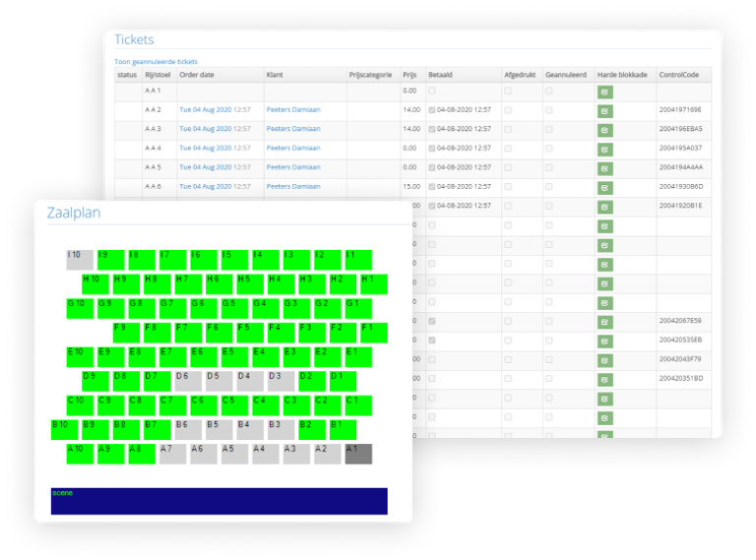Click edit icon in row 2004197169E
The width and height of the screenshot is (756, 560).
604,110
